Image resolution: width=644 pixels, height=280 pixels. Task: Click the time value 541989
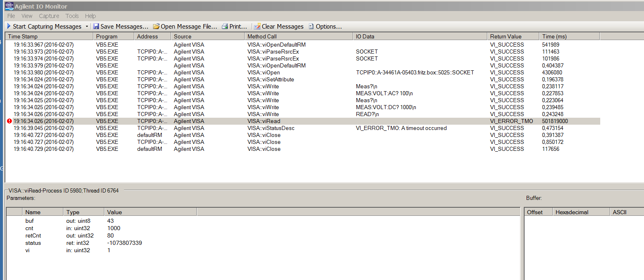point(551,45)
